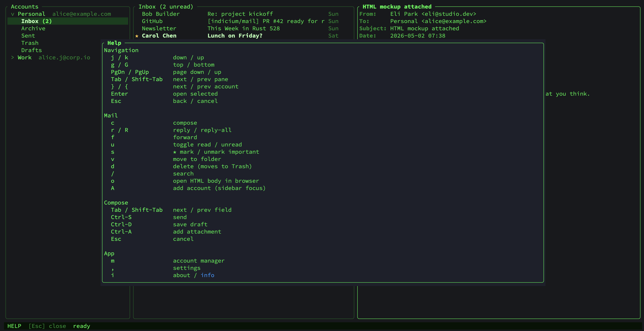Click the Help panel title

(114, 43)
